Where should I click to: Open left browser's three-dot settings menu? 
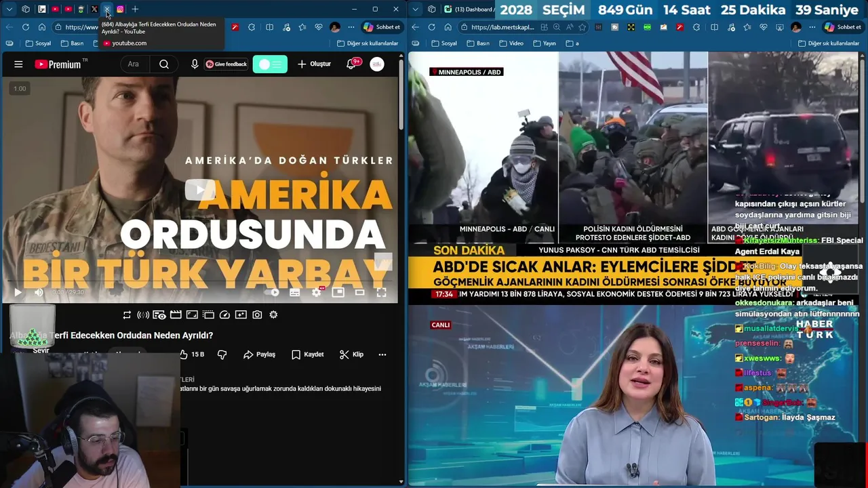351,27
